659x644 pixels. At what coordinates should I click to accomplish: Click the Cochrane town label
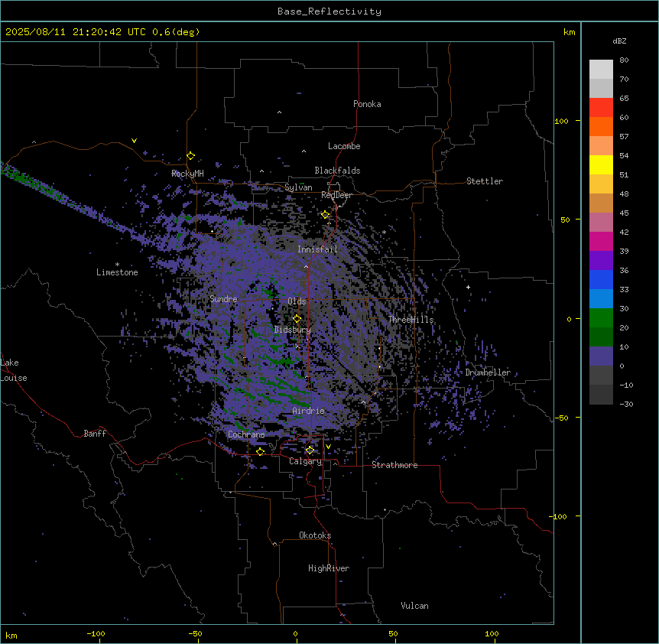tap(246, 434)
